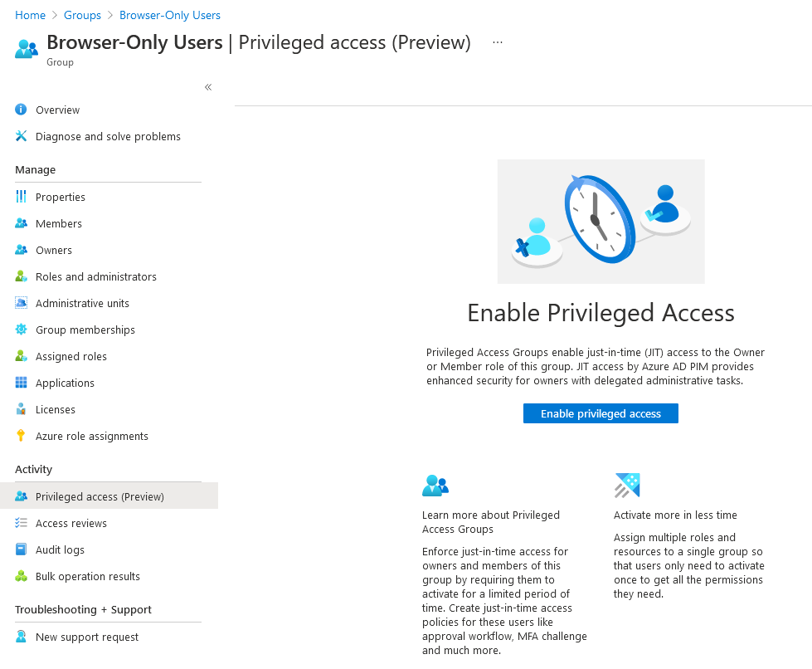Collapse the left navigation menu
Viewport: 812px width, 669px height.
click(x=208, y=86)
